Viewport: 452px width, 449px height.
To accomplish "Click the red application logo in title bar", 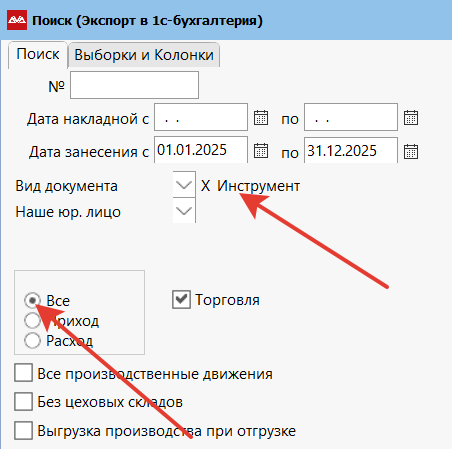I will click(x=17, y=20).
